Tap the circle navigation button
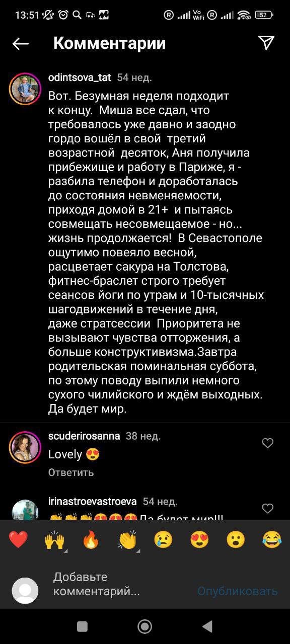 pos(144,626)
